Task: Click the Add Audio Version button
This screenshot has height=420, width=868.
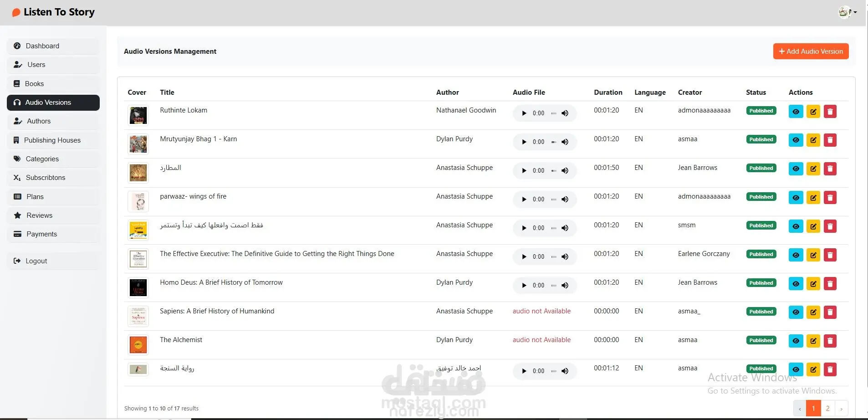Action: (x=811, y=51)
